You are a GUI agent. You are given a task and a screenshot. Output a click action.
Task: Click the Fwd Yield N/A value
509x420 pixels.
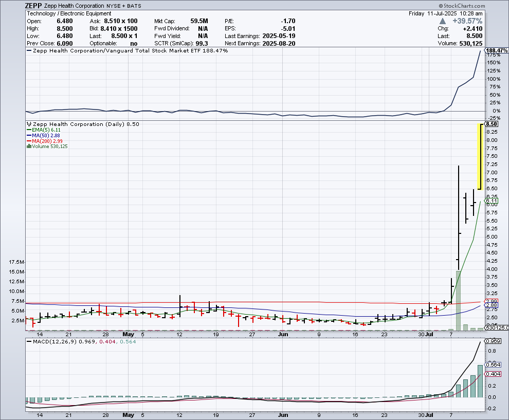pyautogui.click(x=203, y=36)
